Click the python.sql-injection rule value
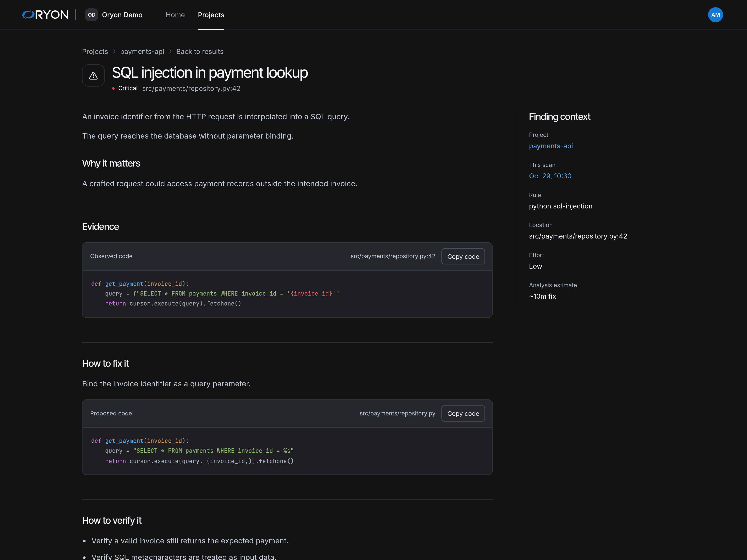This screenshot has width=747, height=560. pos(561,206)
